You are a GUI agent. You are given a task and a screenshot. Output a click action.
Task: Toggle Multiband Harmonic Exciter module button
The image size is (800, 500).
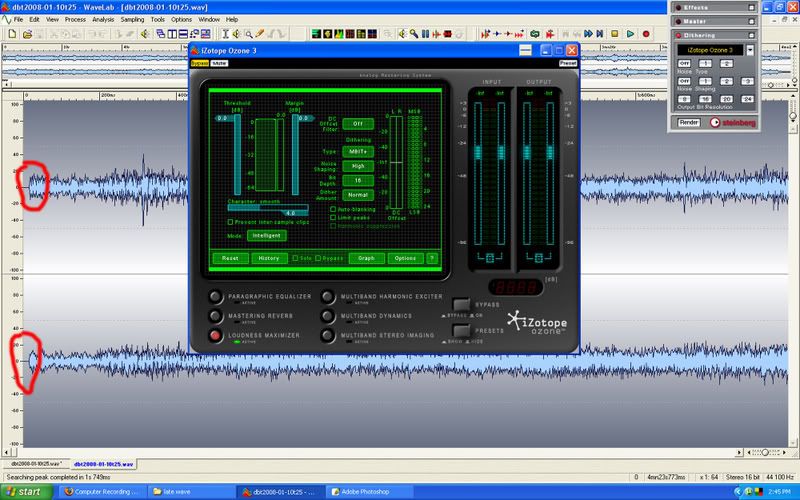point(328,296)
